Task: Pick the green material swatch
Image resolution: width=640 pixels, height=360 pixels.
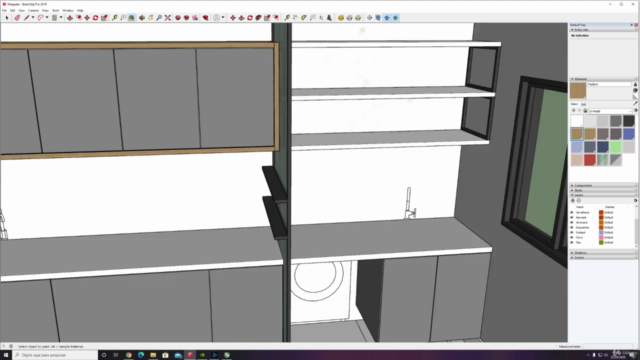Action: 616,147
